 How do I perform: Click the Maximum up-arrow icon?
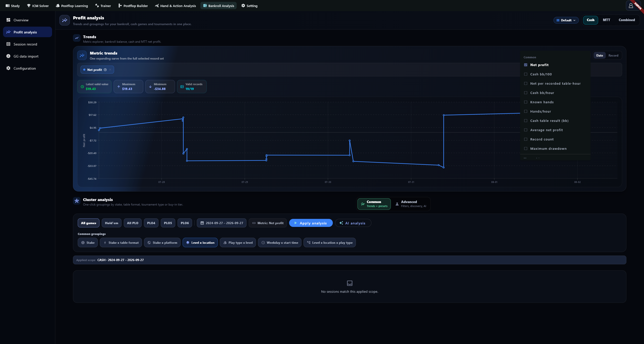[x=119, y=87]
